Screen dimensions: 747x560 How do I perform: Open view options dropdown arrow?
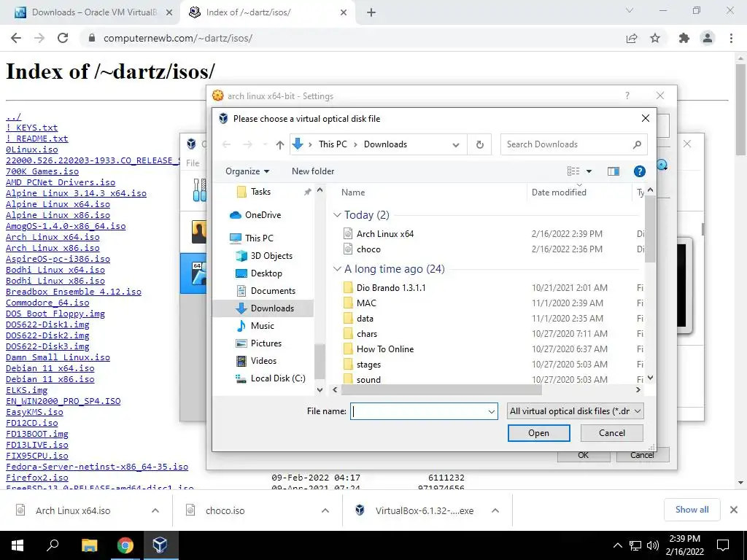tap(589, 171)
